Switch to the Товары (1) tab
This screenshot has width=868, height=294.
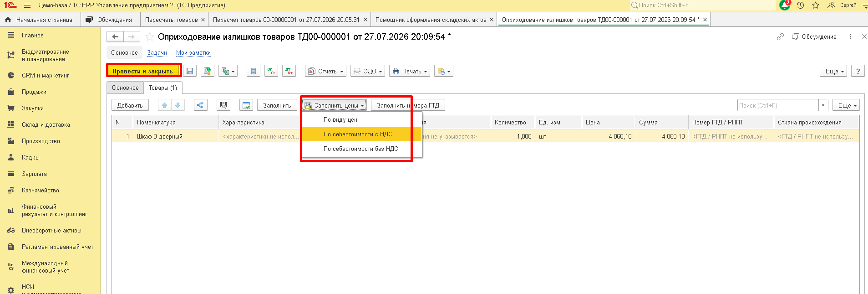coord(163,88)
